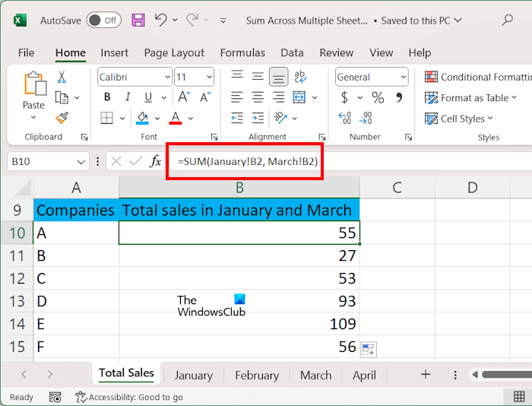
Task: Open Paste options arrow below Paste
Action: 33,117
